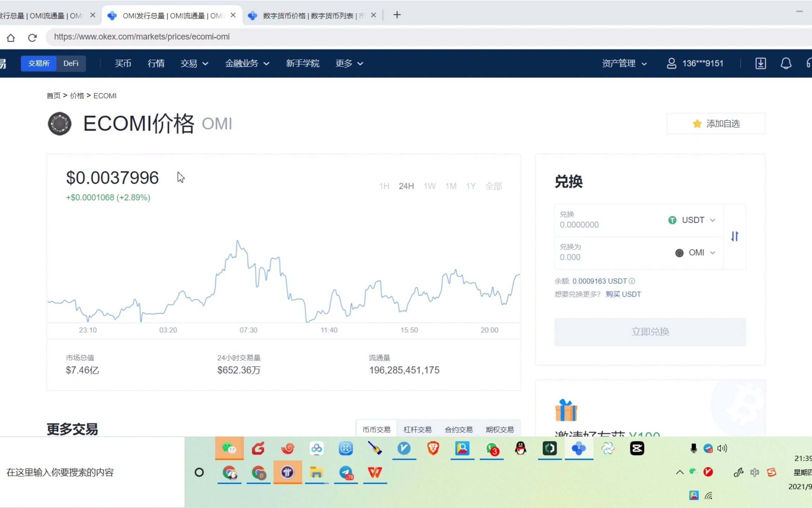This screenshot has height=508, width=812.
Task: Select the 1Y chart range
Action: point(471,186)
